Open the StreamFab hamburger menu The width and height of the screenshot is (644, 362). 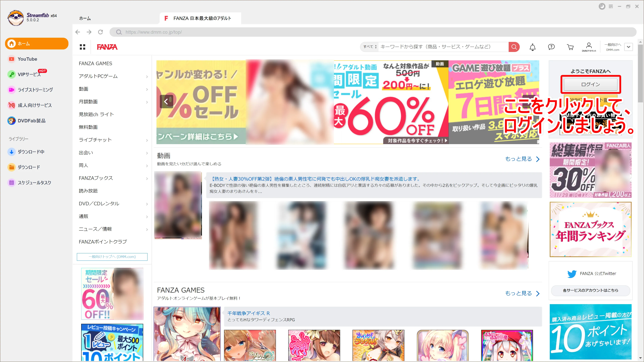611,7
